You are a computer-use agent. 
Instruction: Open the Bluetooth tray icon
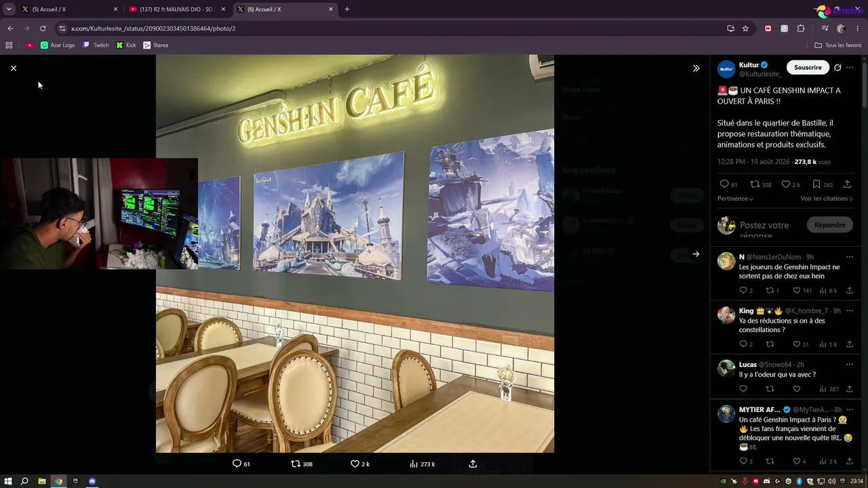799,481
